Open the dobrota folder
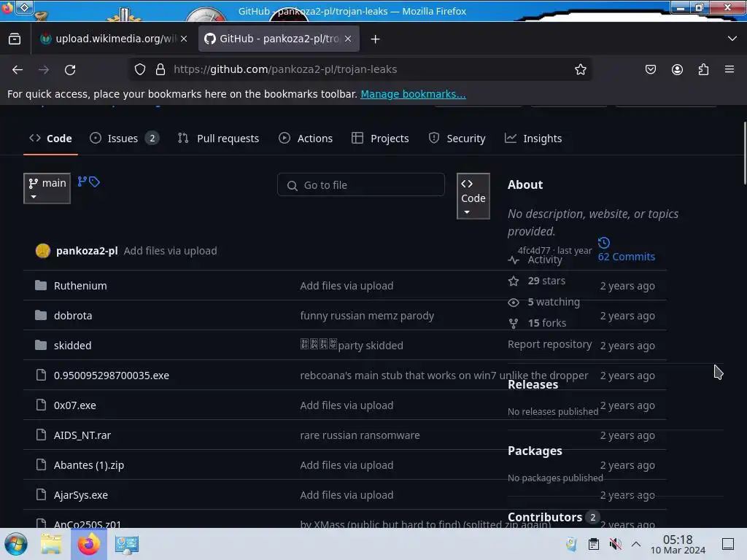Viewport: 747px width, 560px height. click(x=73, y=316)
